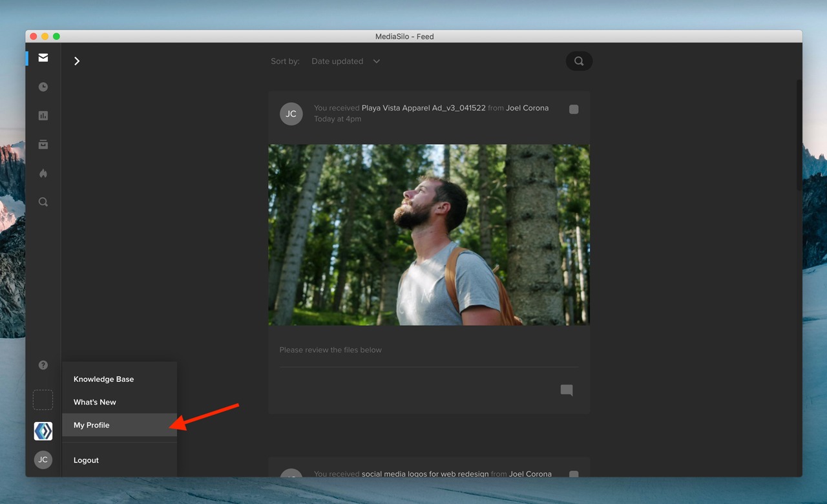The height and width of the screenshot is (504, 827).
Task: Open the Playa Vista Apparel Ad_v3_041522 link
Action: coord(423,108)
